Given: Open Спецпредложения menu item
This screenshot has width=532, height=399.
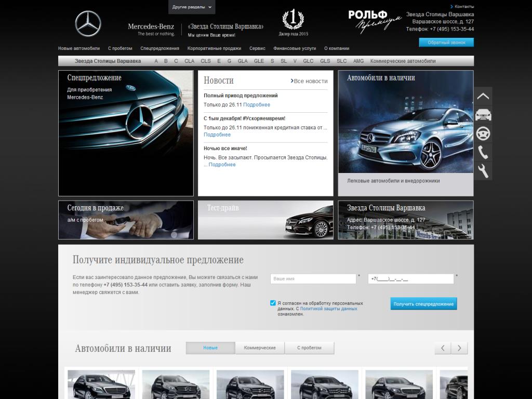Looking at the screenshot, I should tap(160, 48).
